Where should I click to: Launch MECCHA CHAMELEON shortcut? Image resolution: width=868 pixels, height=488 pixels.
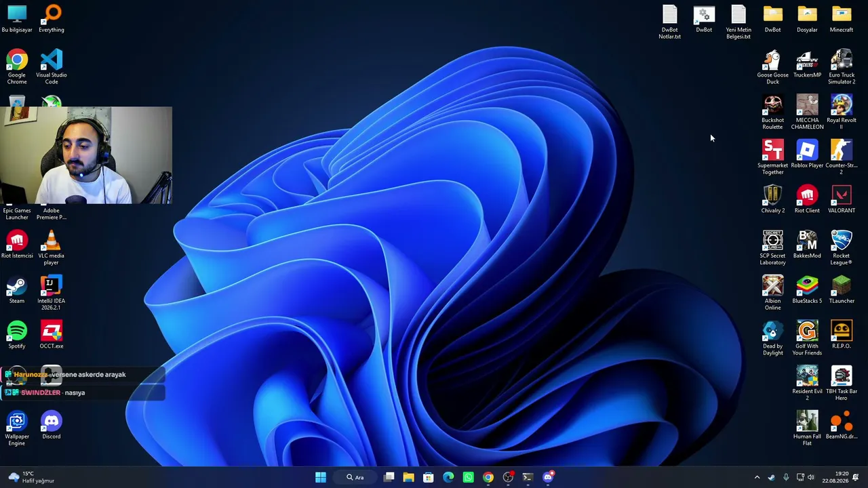(807, 112)
